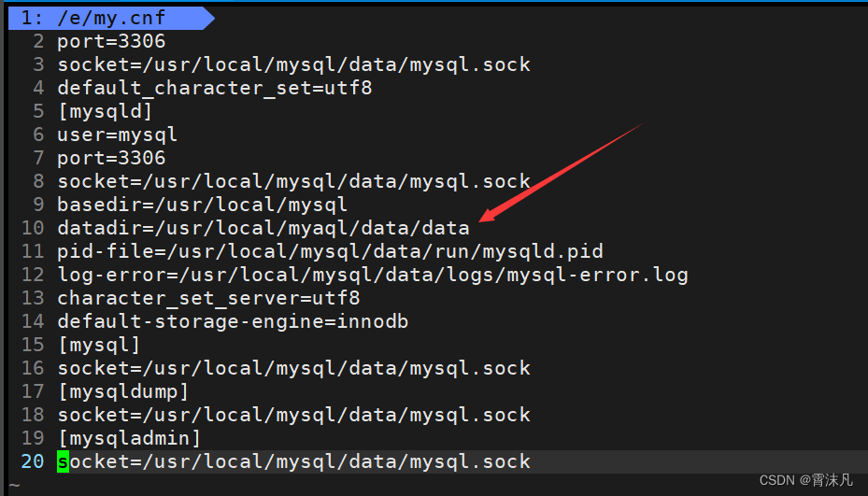This screenshot has height=496, width=868.
Task: Click line number 12 in the gutter
Action: point(32,275)
